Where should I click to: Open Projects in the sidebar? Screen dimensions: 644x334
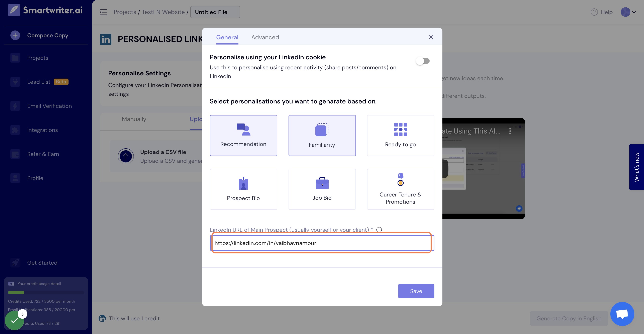pos(37,58)
